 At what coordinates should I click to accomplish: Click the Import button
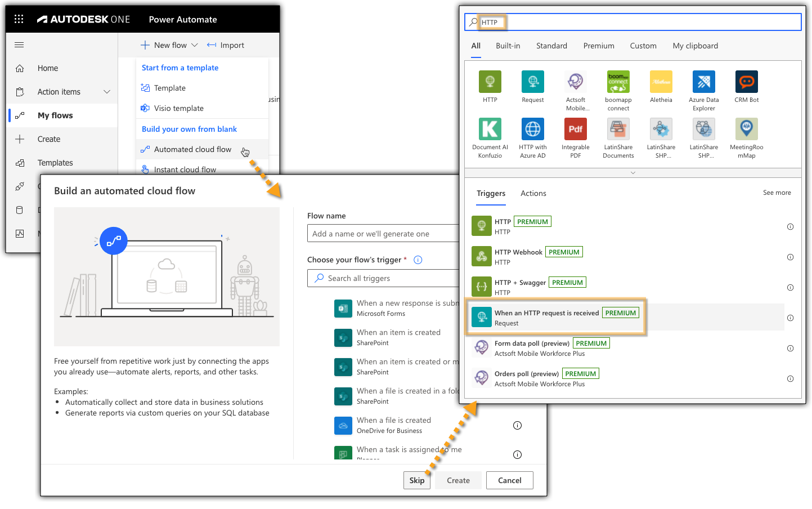(x=226, y=45)
